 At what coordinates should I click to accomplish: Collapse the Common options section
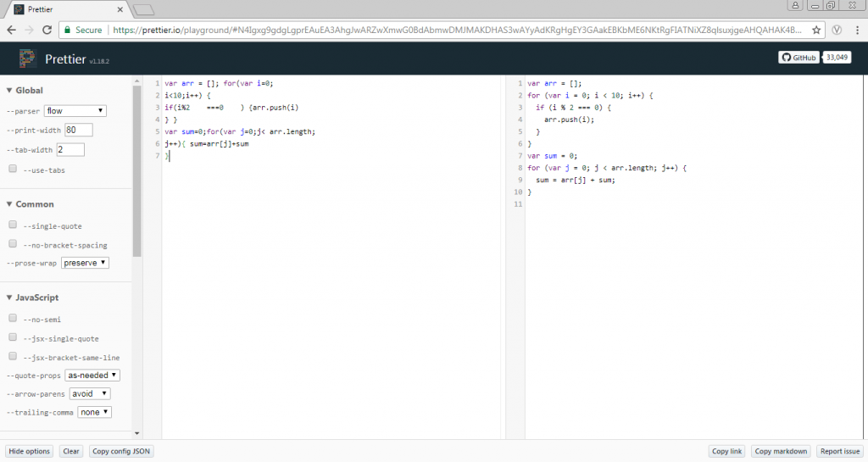31,204
